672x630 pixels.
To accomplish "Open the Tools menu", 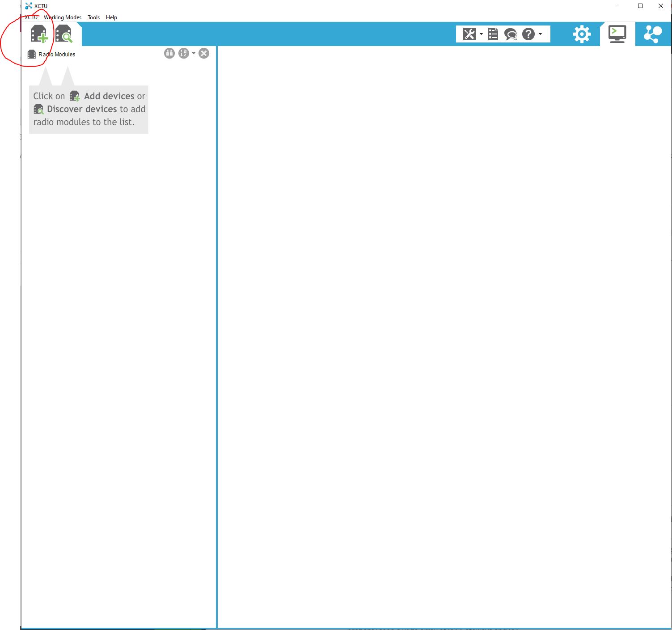I will pos(93,17).
